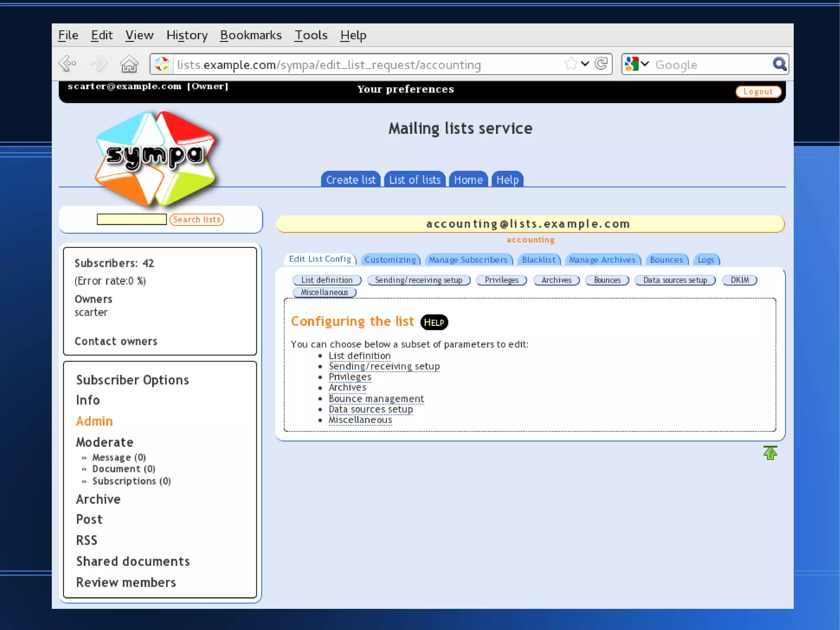Click the reload page icon

click(x=601, y=64)
